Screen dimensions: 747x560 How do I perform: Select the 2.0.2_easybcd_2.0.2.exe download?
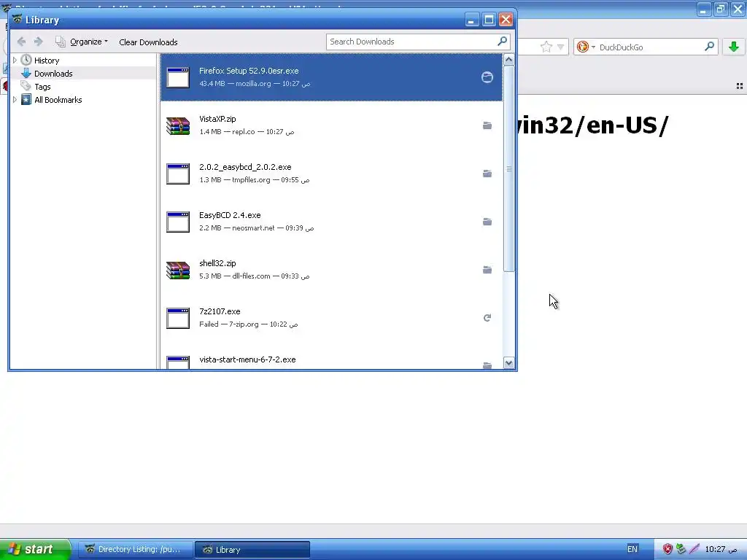(332, 174)
